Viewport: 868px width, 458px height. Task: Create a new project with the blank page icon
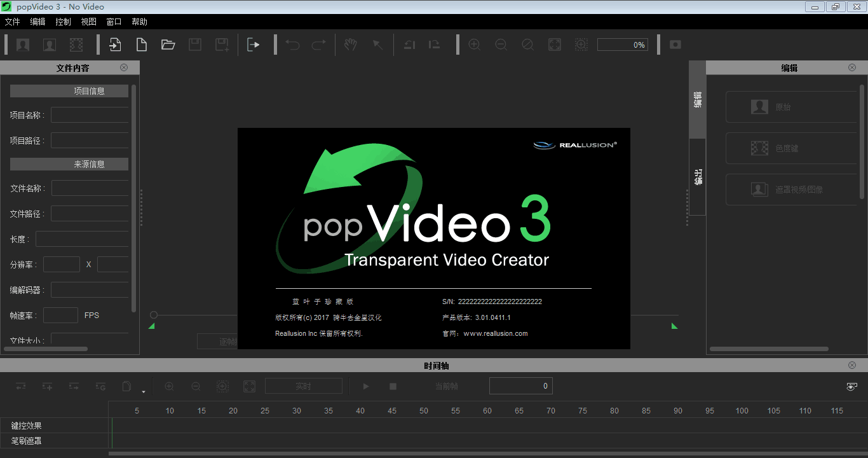tap(141, 45)
